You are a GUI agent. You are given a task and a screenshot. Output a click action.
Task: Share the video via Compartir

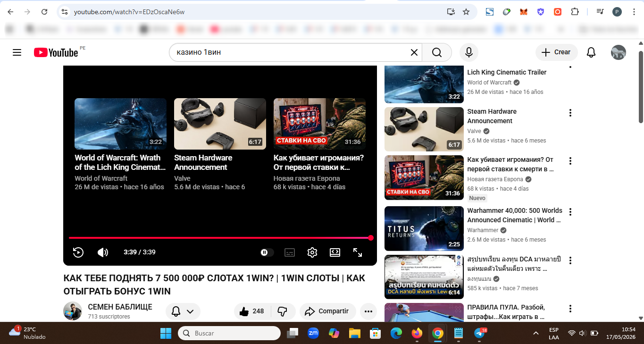(x=328, y=311)
